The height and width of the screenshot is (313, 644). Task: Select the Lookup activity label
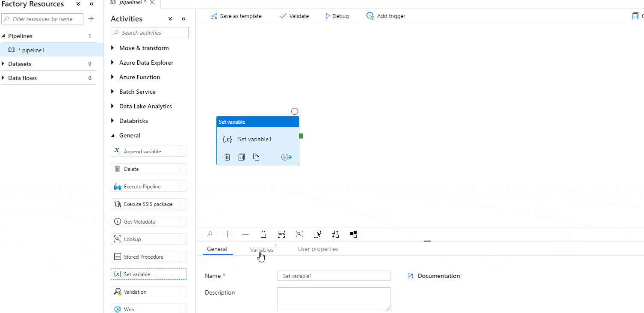tap(133, 239)
